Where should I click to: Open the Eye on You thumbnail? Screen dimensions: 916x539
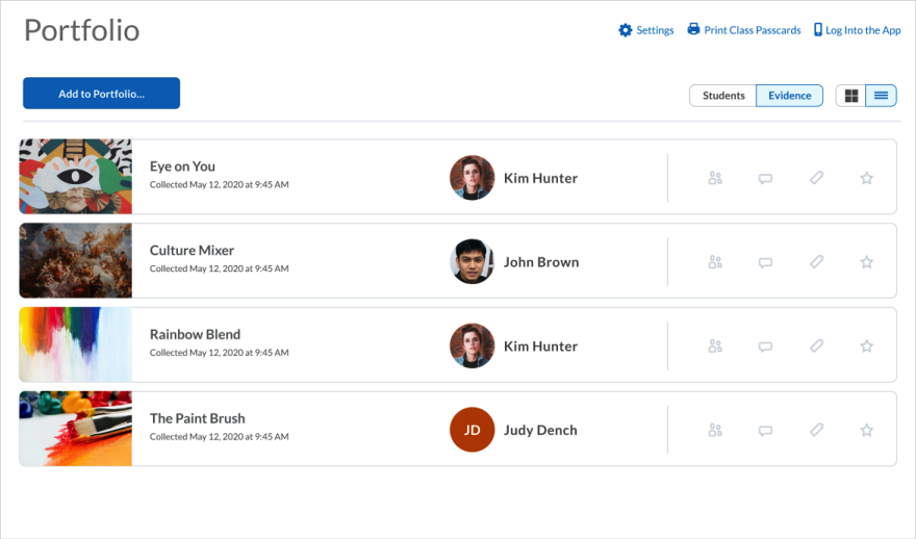tap(76, 176)
